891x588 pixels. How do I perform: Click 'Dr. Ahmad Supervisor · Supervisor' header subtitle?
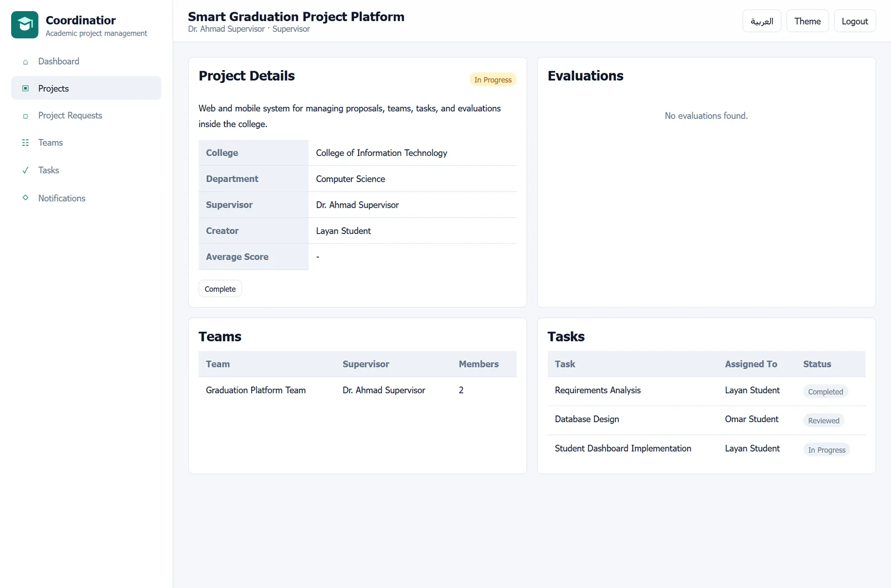pos(249,29)
